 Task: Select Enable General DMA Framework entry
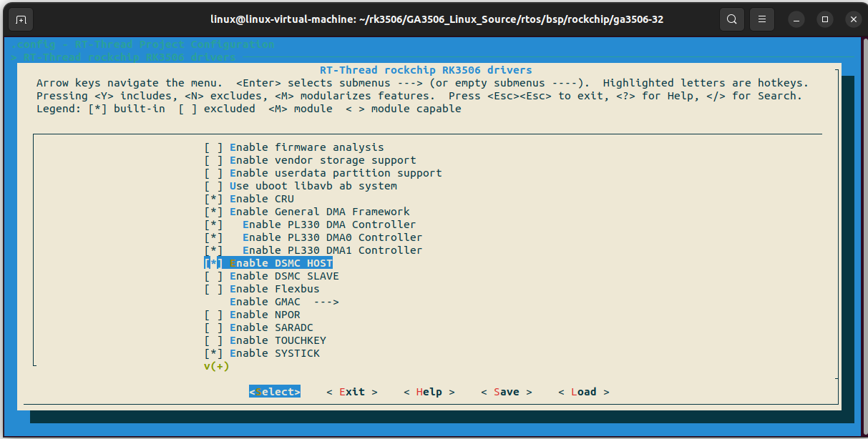coord(319,212)
